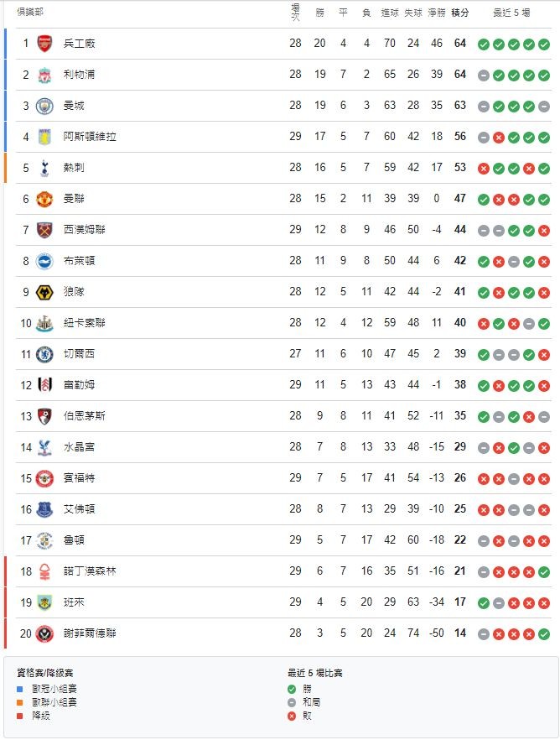
Task: Click Arsenal's most recent win indicator
Action: 544,44
